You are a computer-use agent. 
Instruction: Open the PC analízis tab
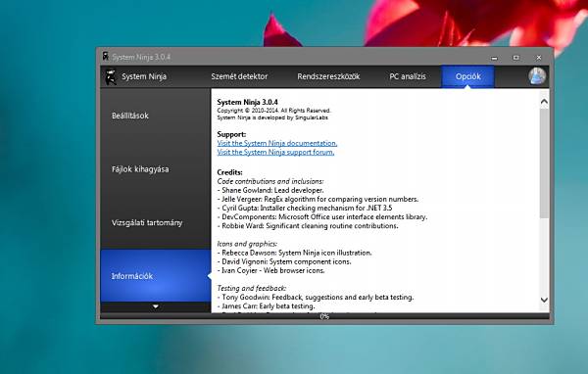pyautogui.click(x=408, y=76)
